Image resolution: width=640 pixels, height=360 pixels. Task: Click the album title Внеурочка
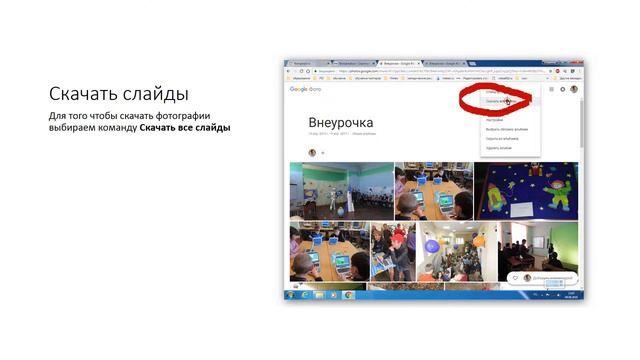340,122
